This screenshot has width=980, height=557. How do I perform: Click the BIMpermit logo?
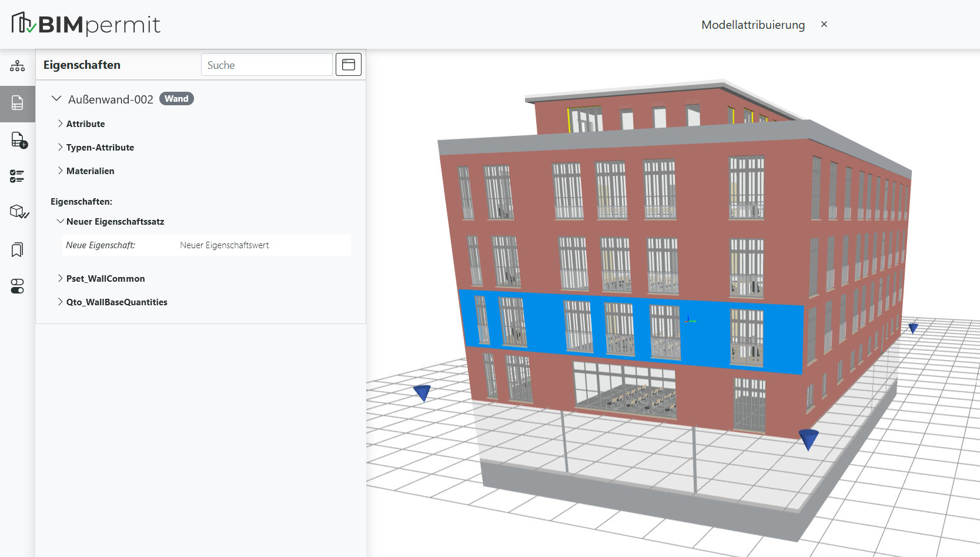86,24
